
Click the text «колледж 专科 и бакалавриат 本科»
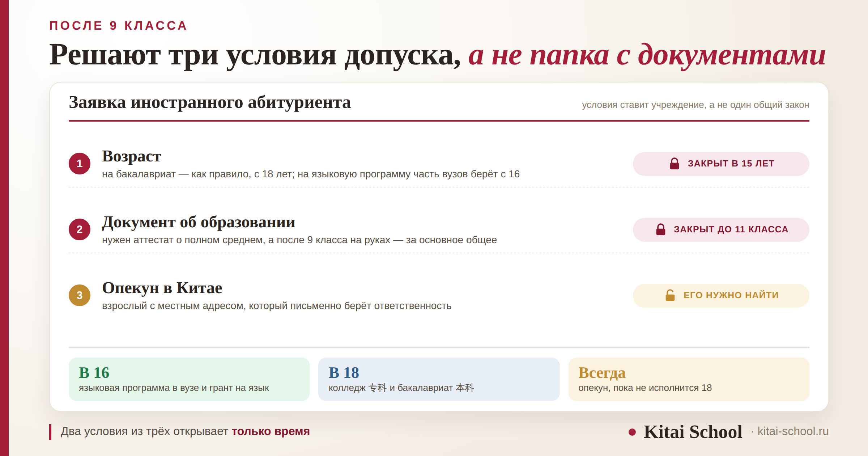point(401,388)
